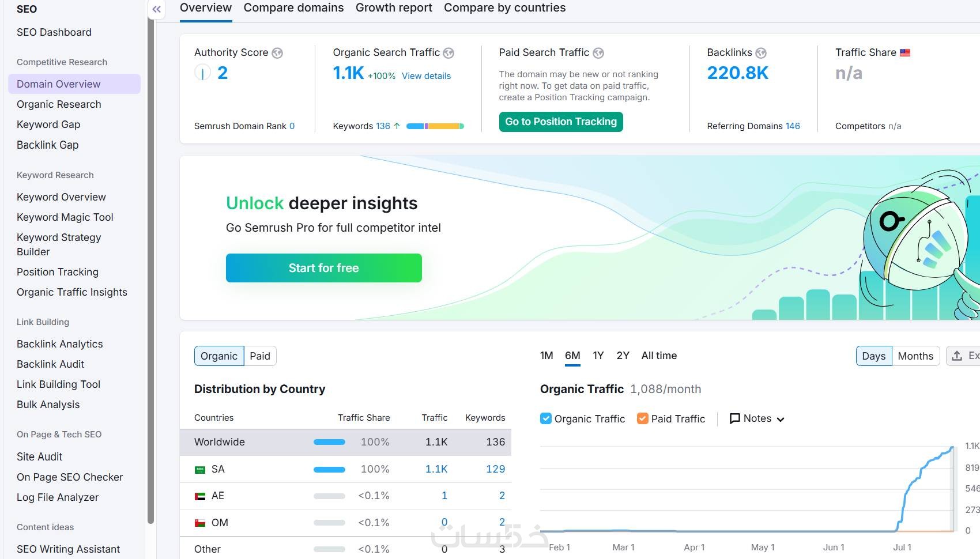980x559 pixels.
Task: Open Keyword Strategy Builder in sidebar
Action: click(59, 244)
